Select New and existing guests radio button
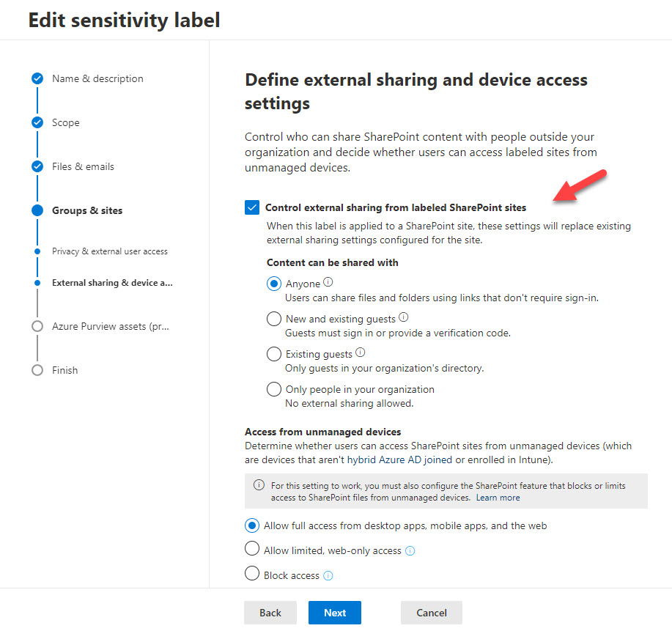The width and height of the screenshot is (672, 631). click(274, 319)
